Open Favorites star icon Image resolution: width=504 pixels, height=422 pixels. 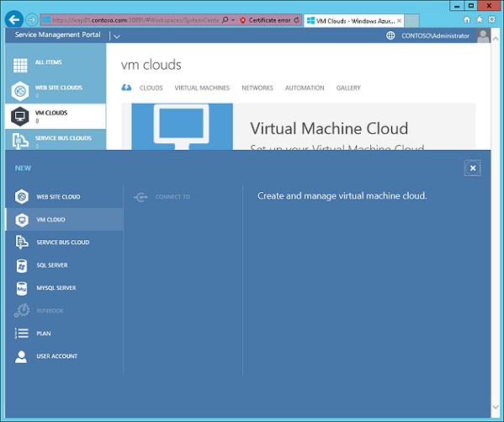(x=480, y=20)
